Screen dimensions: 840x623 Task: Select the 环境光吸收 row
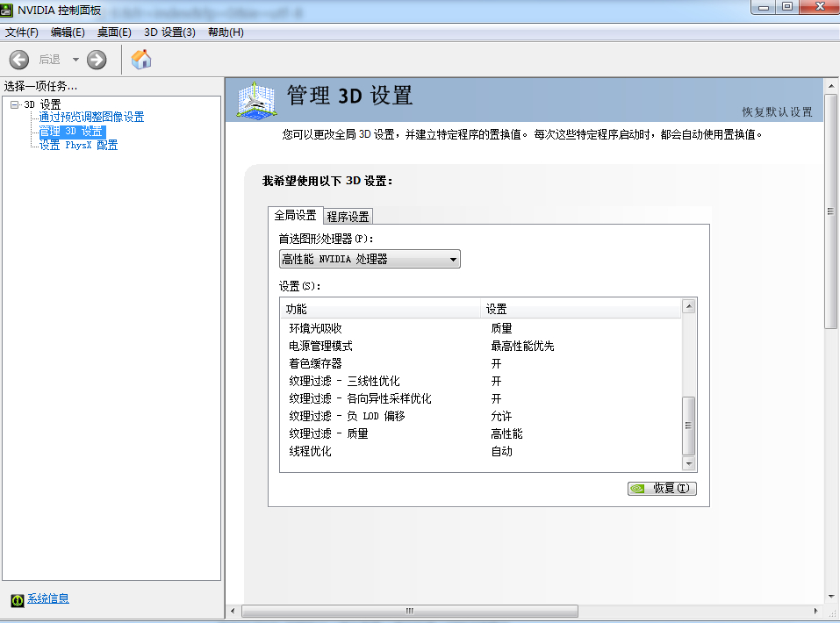[x=480, y=328]
